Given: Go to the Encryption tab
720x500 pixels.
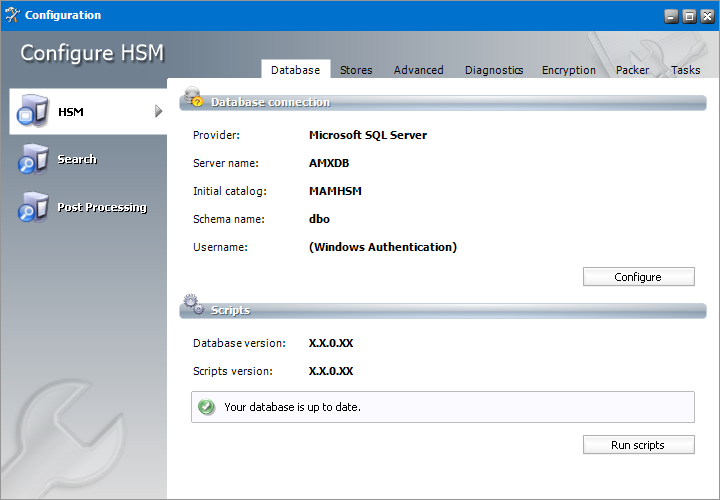Looking at the screenshot, I should click(x=568, y=70).
